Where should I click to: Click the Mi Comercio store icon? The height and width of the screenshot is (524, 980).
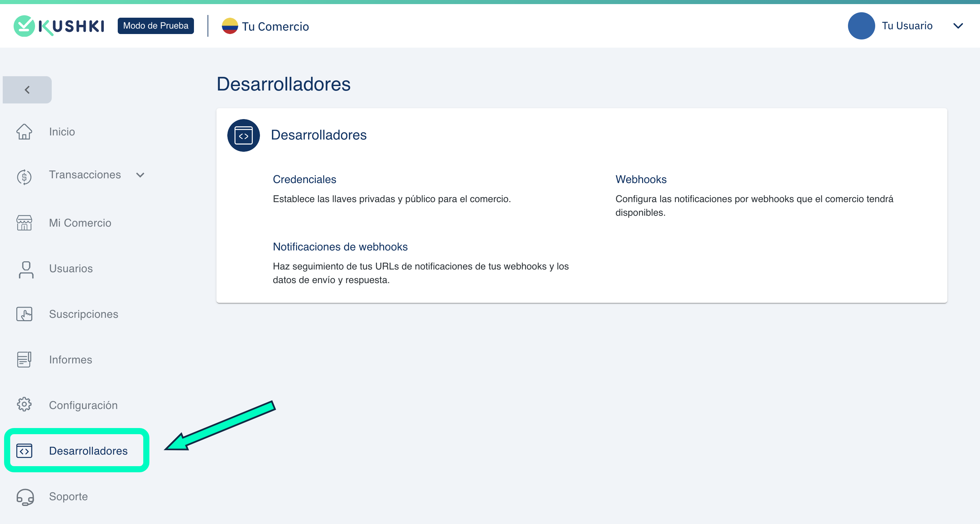pyautogui.click(x=24, y=223)
